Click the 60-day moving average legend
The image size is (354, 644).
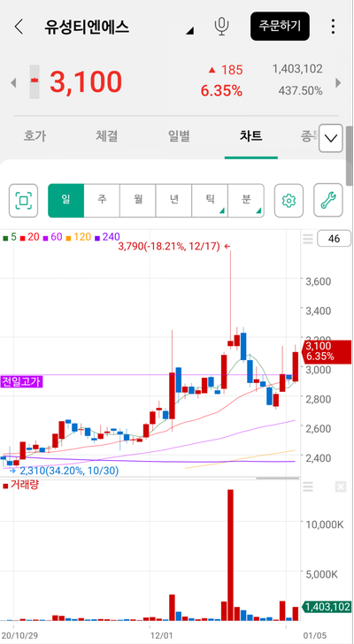coord(52,237)
